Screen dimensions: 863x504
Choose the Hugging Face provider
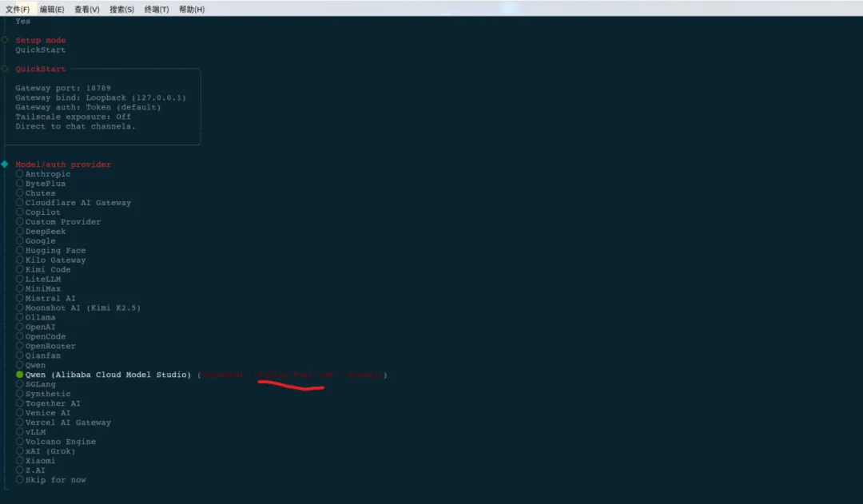coord(50,250)
